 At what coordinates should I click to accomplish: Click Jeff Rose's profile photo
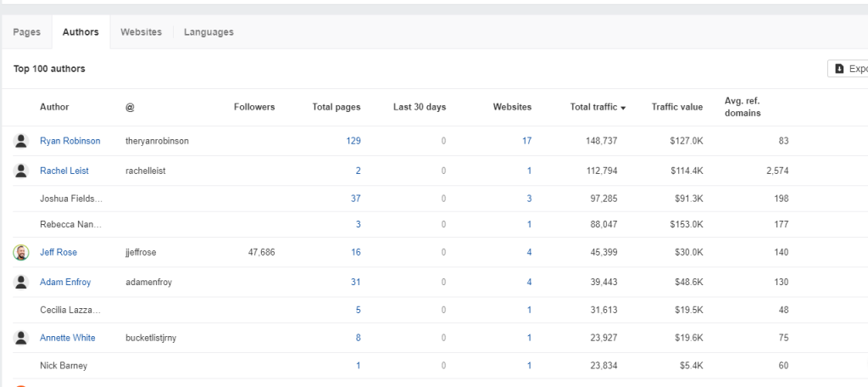[x=21, y=252]
